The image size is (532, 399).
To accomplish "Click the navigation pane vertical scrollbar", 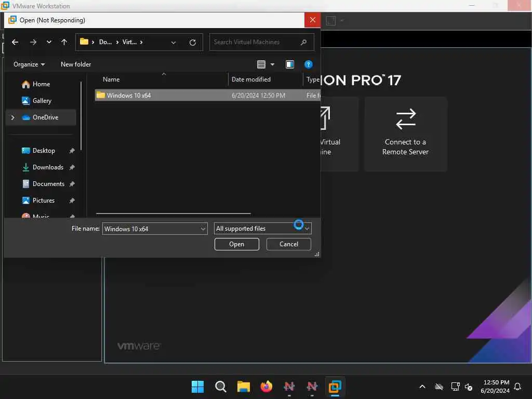I will point(81,115).
